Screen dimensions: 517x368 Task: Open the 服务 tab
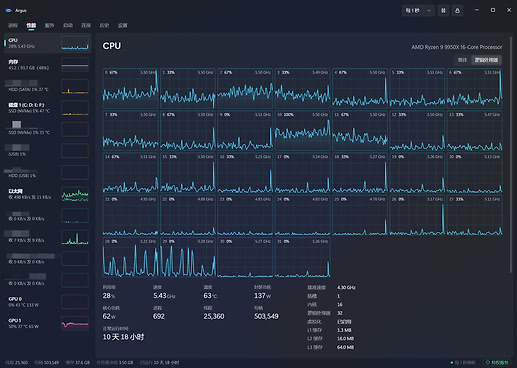50,25
